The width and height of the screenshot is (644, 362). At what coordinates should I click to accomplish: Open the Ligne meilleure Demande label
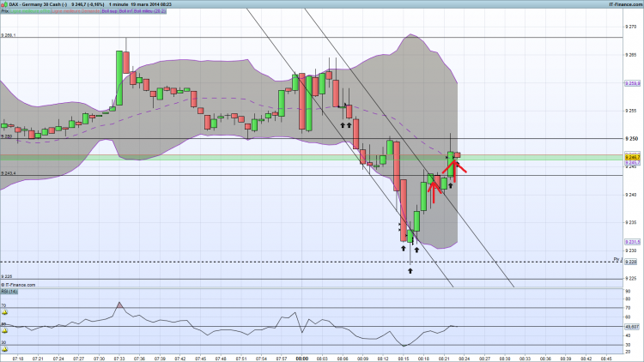(x=76, y=11)
